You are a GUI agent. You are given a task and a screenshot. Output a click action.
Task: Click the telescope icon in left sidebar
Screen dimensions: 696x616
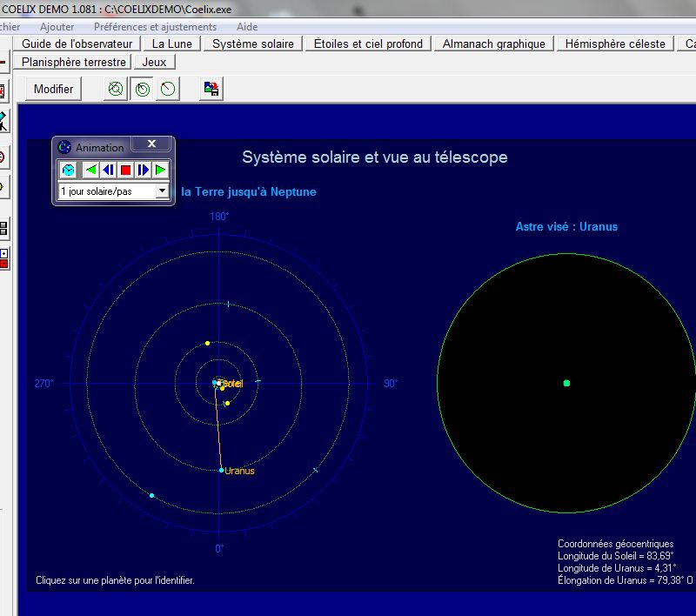[x=3, y=121]
